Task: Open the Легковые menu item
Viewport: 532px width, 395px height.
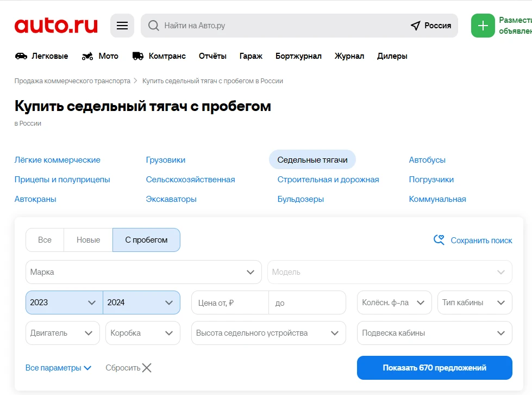Action: click(50, 56)
